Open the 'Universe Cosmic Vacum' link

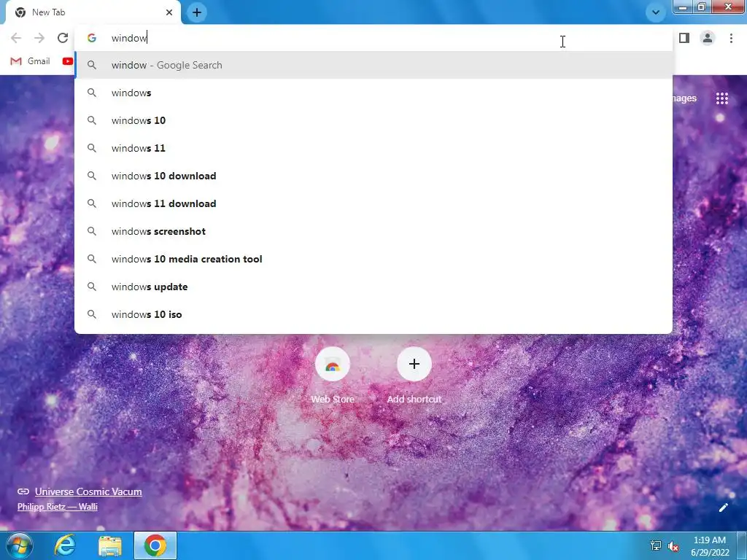tap(88, 491)
